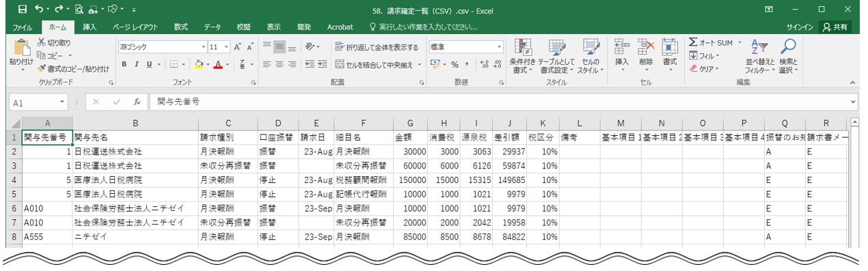This screenshot has width=868, height=271.
Task: Open the Name Box dropdown arrow
Action: (x=63, y=102)
